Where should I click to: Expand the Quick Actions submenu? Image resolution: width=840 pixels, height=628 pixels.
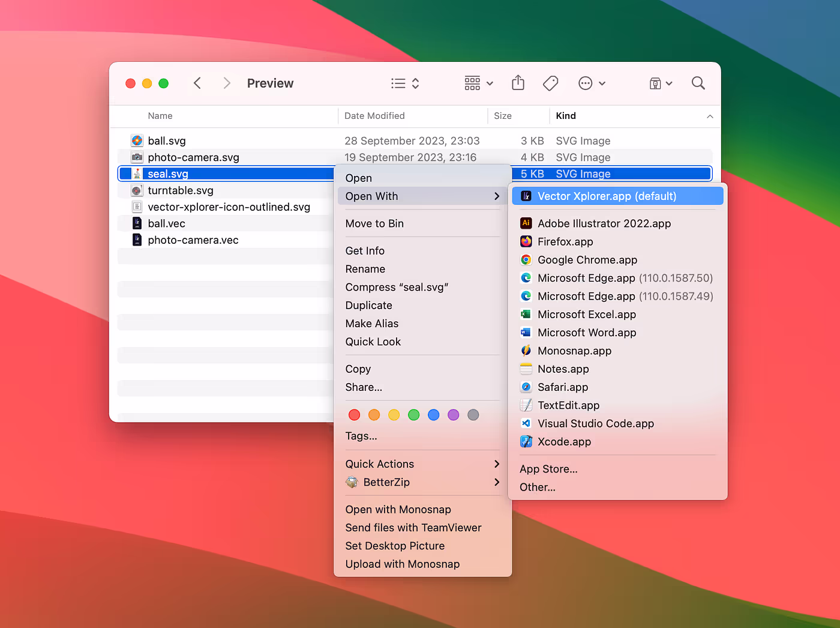coord(422,464)
